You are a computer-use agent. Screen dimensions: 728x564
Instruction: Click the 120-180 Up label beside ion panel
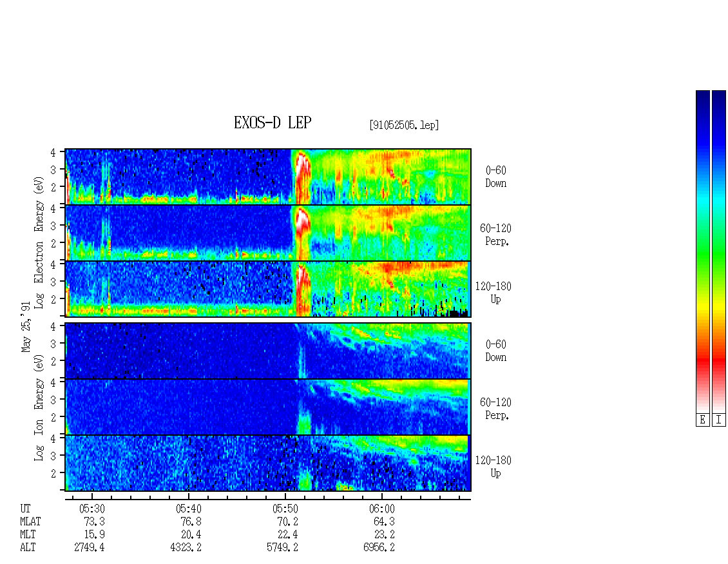point(493,467)
